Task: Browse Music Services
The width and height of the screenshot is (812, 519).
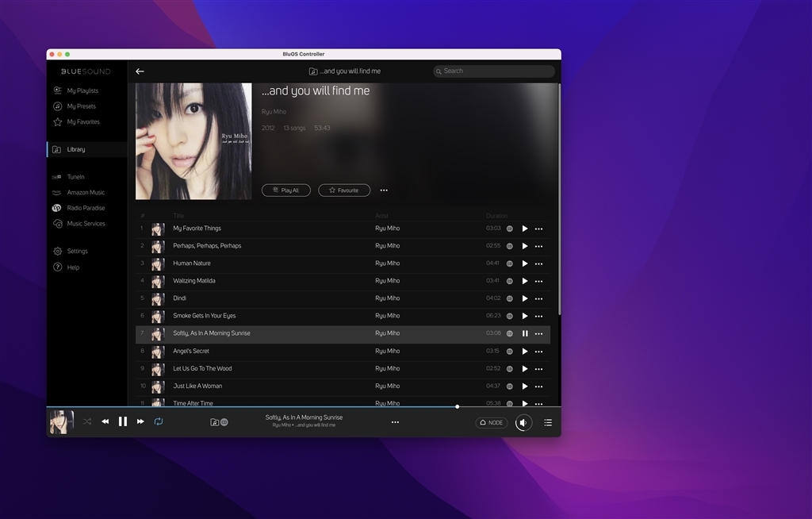Action: point(85,223)
